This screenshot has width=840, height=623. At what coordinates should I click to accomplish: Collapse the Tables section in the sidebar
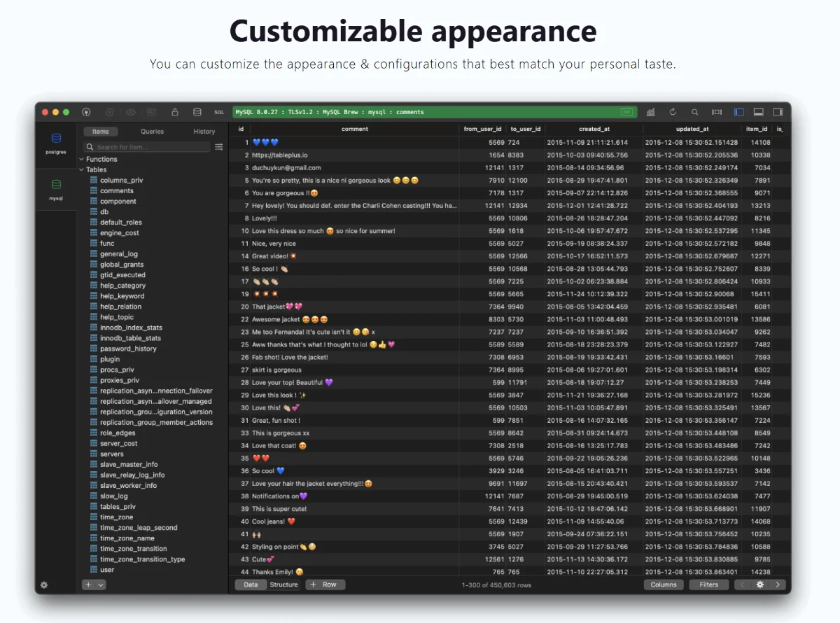tap(82, 169)
